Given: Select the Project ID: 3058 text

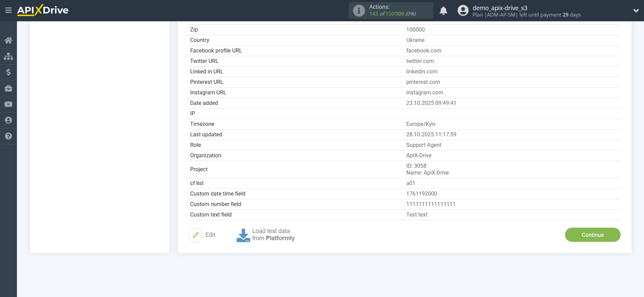Looking at the screenshot, I should click(x=416, y=166).
